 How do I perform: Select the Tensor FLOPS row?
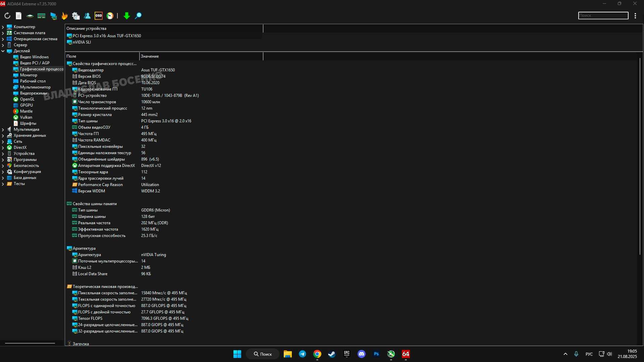click(164, 318)
